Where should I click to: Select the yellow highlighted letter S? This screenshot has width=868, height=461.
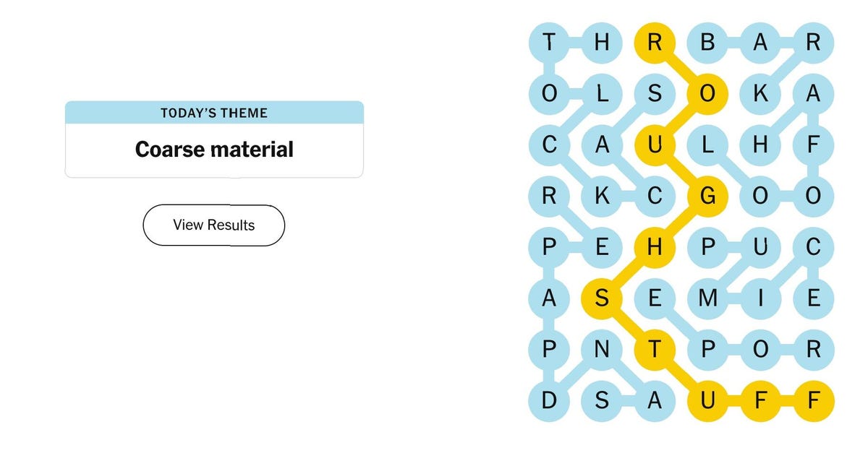point(603,298)
